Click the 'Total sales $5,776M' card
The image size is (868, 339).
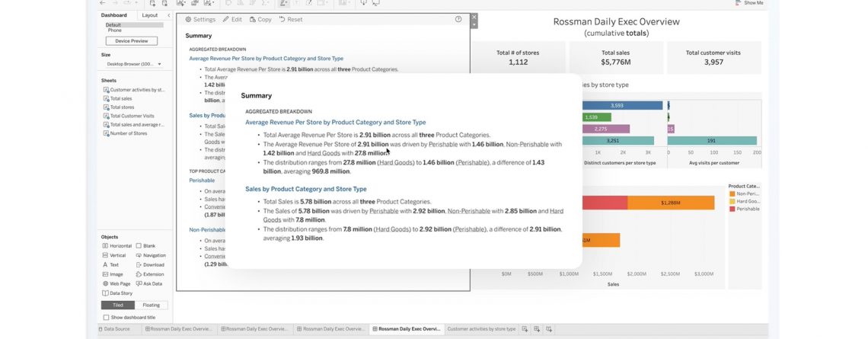point(615,58)
